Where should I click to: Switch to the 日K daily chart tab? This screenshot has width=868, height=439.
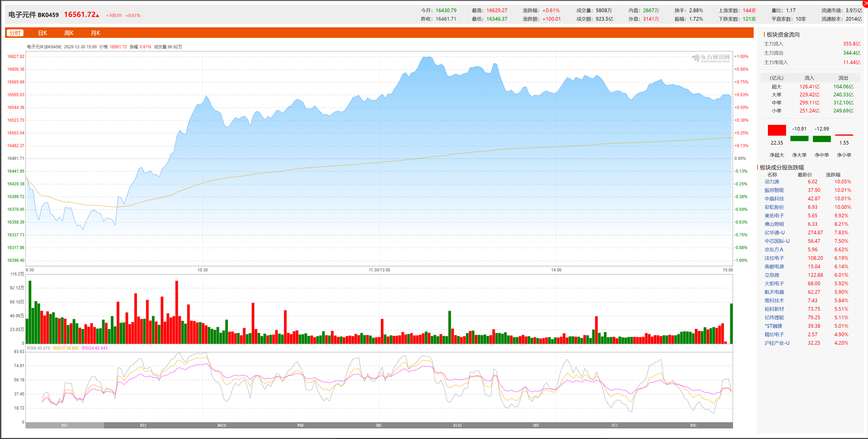42,33
